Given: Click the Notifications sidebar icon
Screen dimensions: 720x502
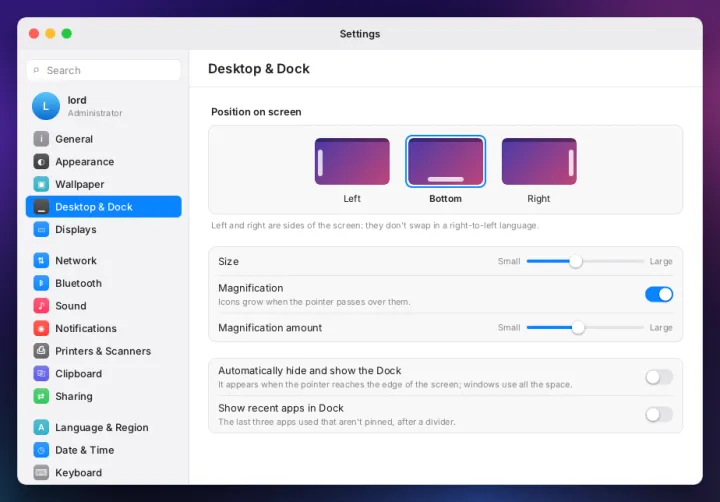Looking at the screenshot, I should point(41,328).
